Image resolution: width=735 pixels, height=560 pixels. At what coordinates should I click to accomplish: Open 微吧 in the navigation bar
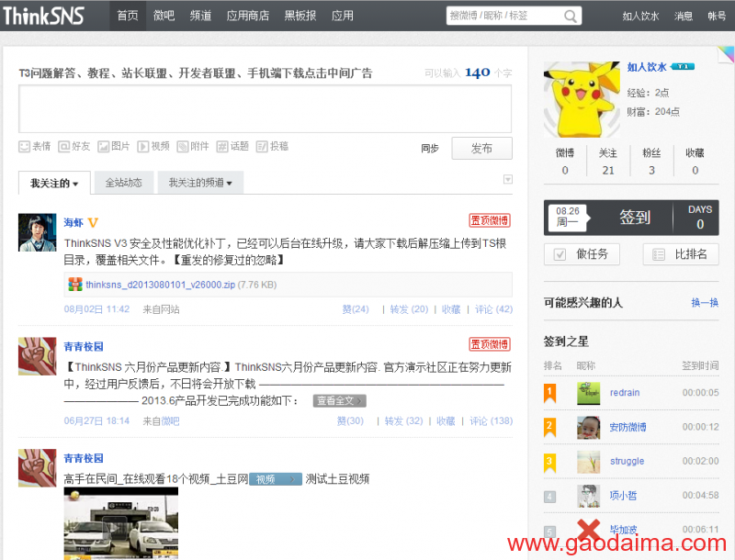point(164,16)
